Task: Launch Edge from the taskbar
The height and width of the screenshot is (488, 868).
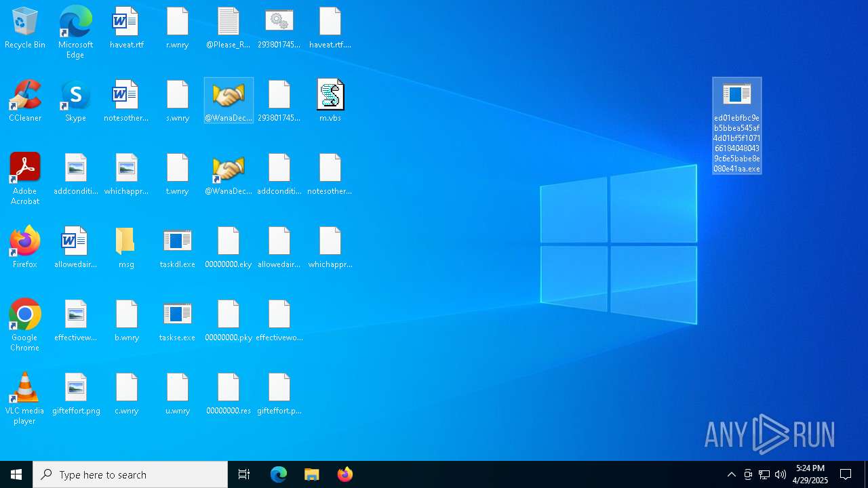Action: coord(279,474)
